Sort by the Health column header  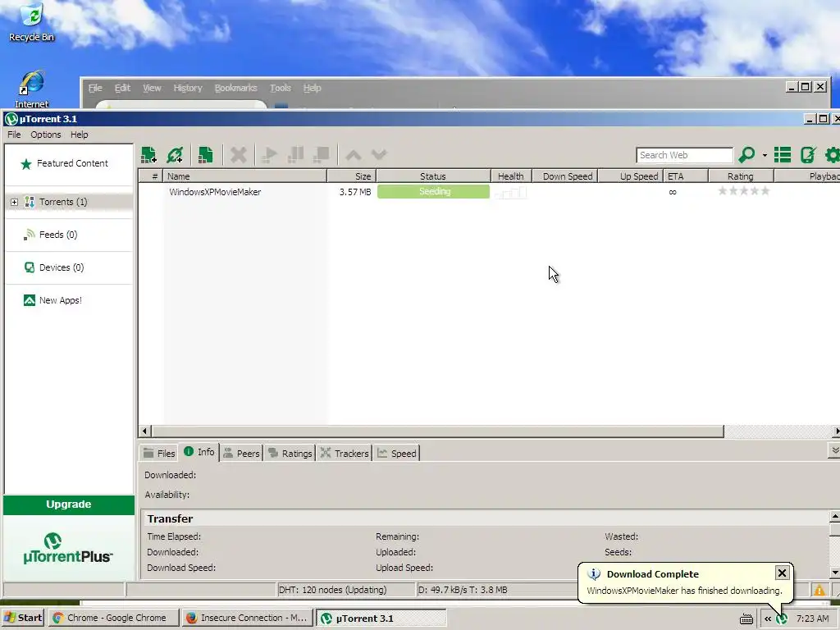(x=511, y=176)
